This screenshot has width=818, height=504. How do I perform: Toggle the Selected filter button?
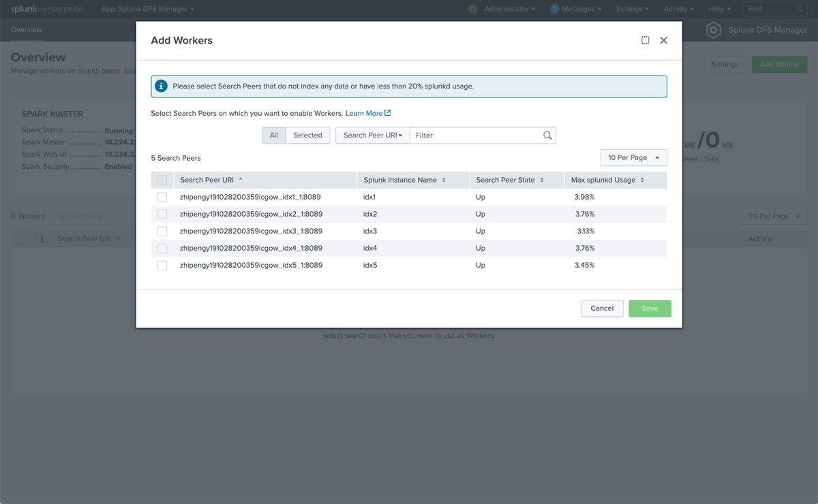point(307,135)
